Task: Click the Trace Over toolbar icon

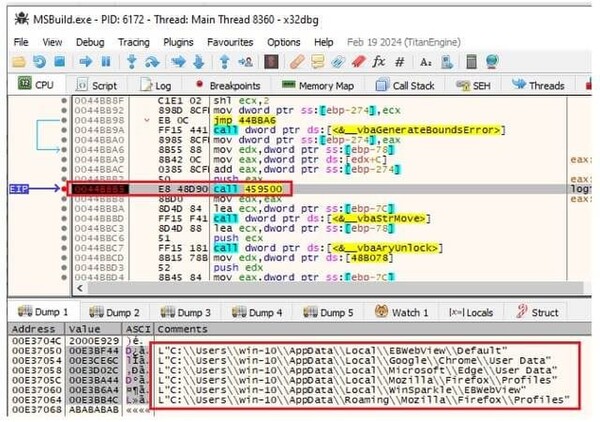Action: click(x=199, y=62)
